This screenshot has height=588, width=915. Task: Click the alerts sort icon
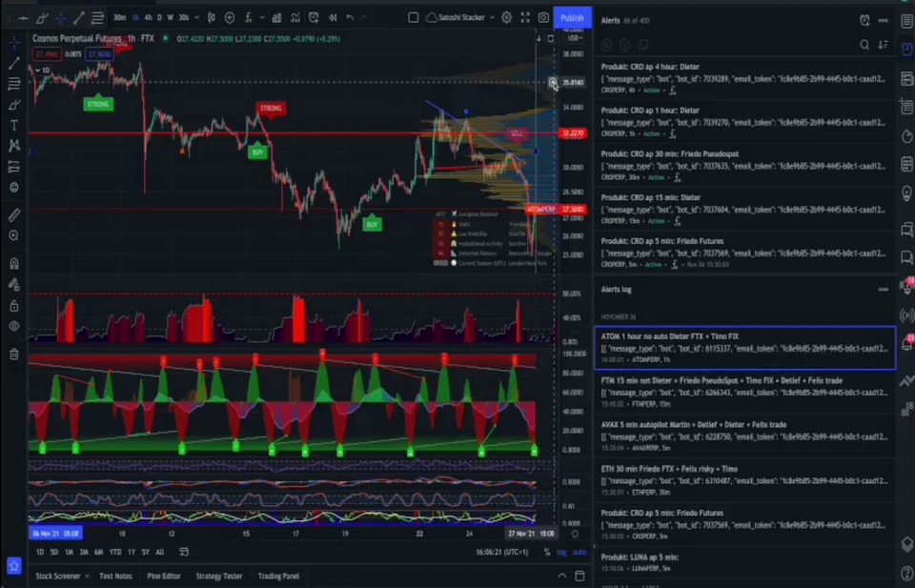click(x=883, y=45)
